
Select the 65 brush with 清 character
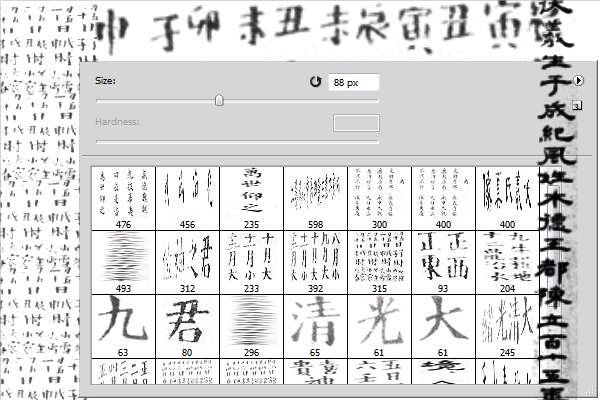point(315,326)
